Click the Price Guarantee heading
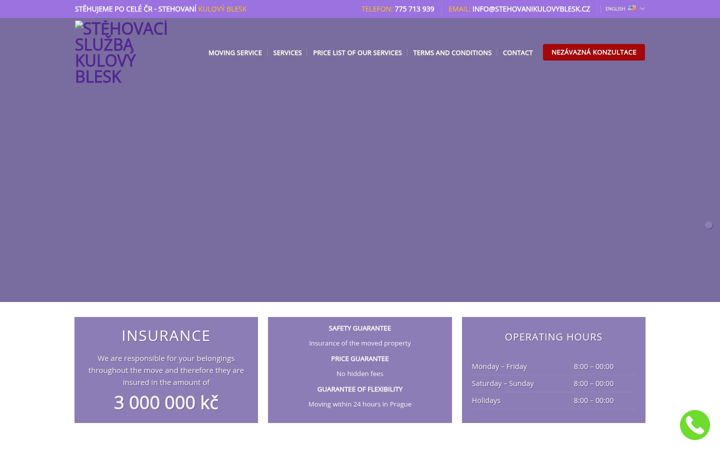 tap(360, 359)
